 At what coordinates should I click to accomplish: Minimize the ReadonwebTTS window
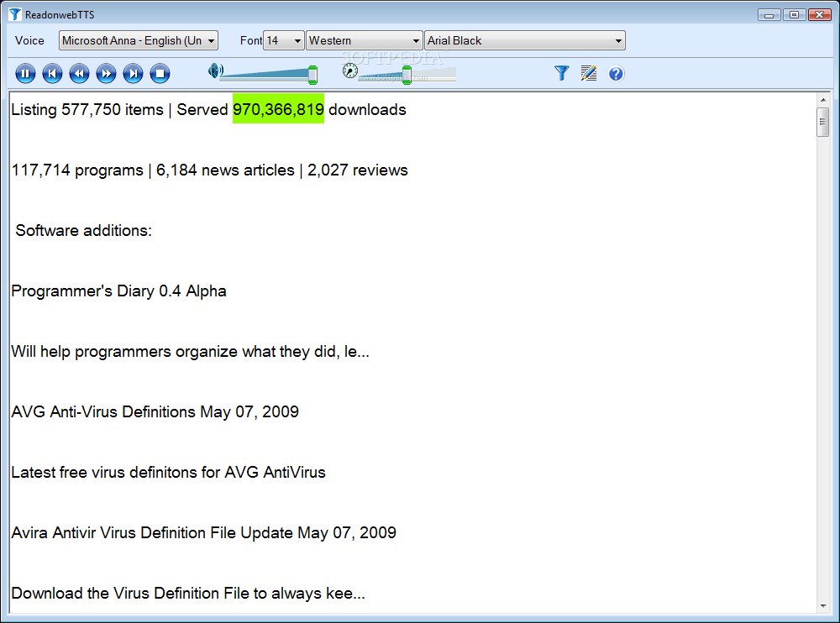[x=769, y=15]
